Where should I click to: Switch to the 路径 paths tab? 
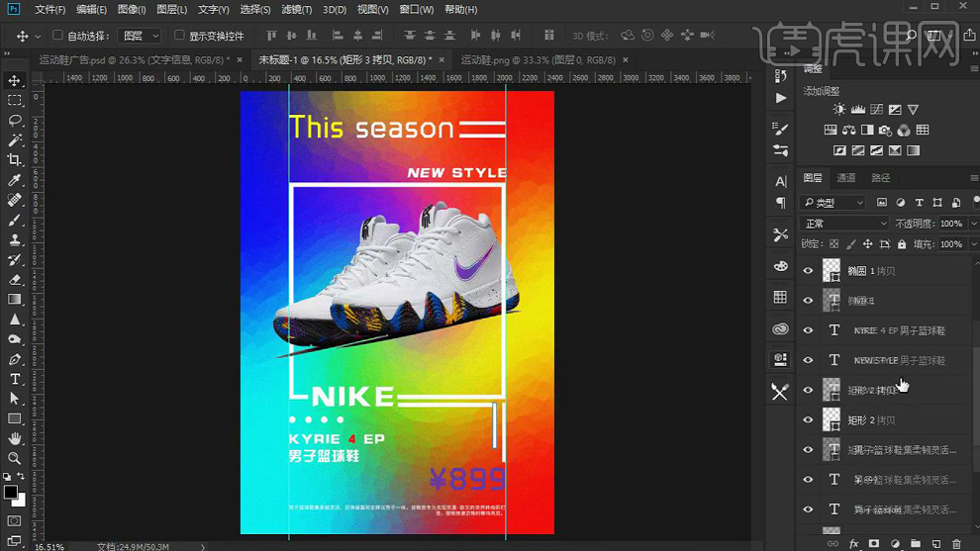[880, 178]
